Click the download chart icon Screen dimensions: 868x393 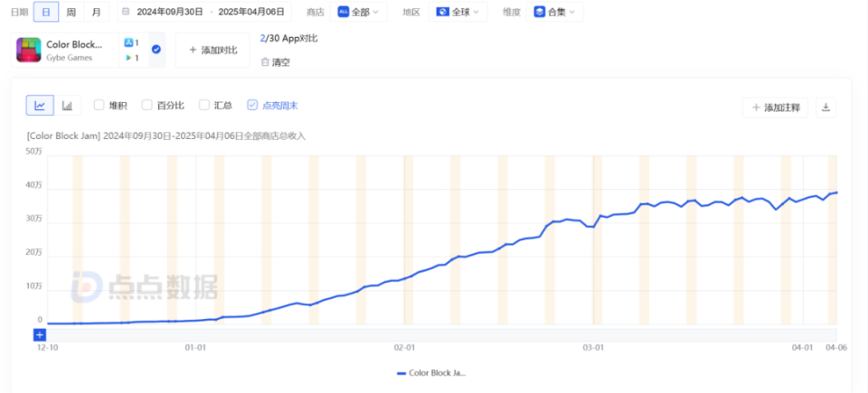click(826, 108)
